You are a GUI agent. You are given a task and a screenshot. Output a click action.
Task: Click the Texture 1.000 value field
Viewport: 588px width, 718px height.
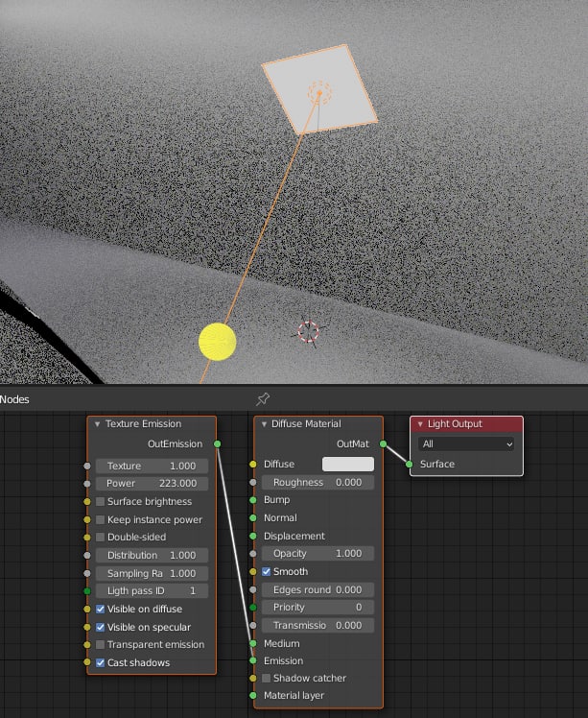pos(152,466)
